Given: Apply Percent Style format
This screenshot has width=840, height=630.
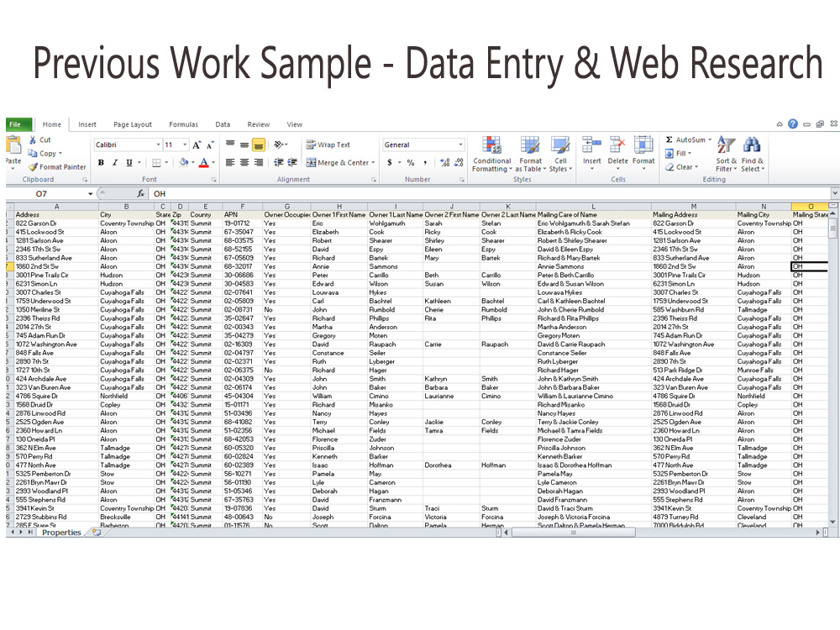Looking at the screenshot, I should tap(411, 162).
